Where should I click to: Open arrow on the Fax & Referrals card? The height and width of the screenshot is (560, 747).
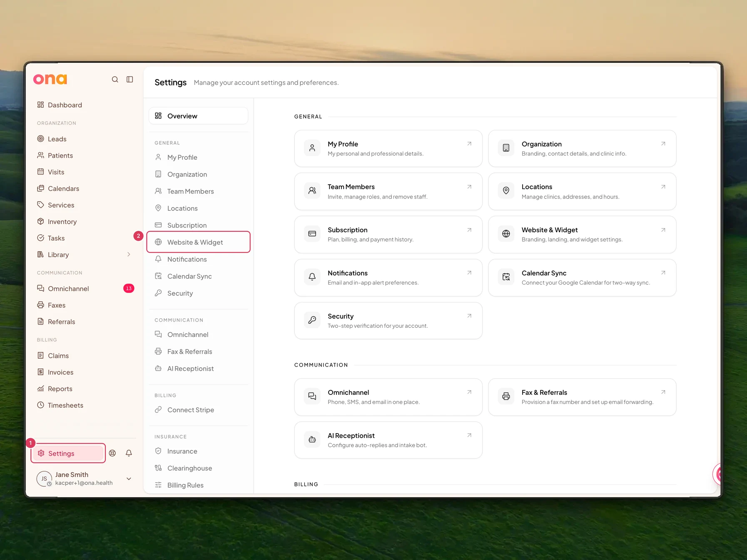(663, 392)
